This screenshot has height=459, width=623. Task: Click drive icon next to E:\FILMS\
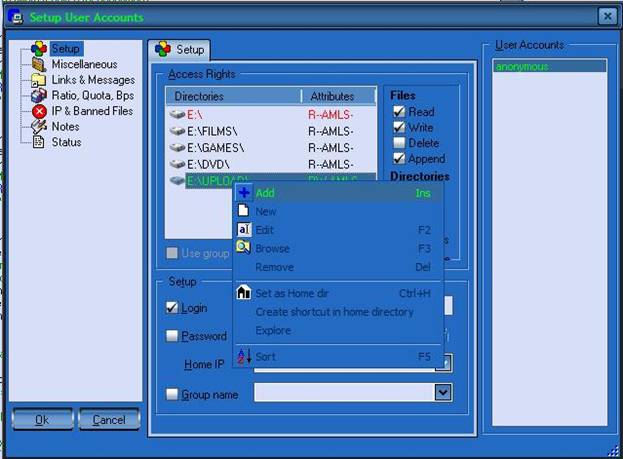coord(177,131)
